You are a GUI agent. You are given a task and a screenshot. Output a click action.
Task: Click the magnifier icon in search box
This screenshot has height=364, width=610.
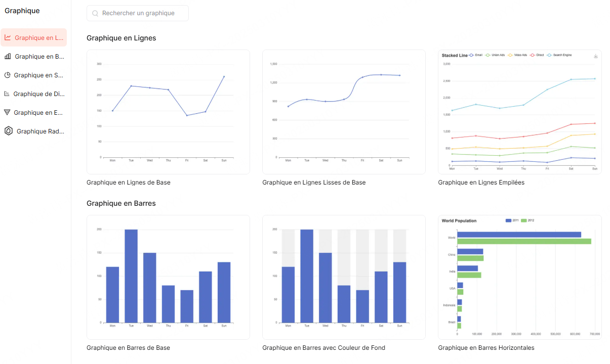coord(95,14)
